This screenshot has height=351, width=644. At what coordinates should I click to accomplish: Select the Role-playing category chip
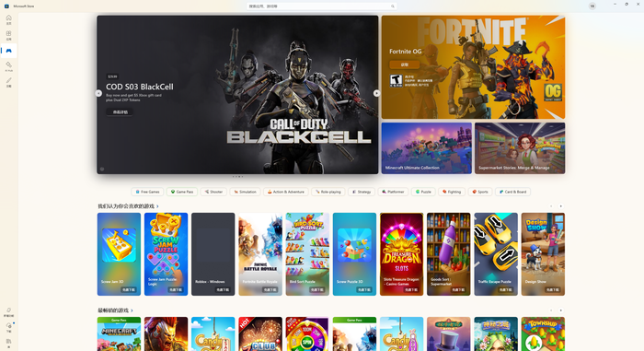(328, 192)
